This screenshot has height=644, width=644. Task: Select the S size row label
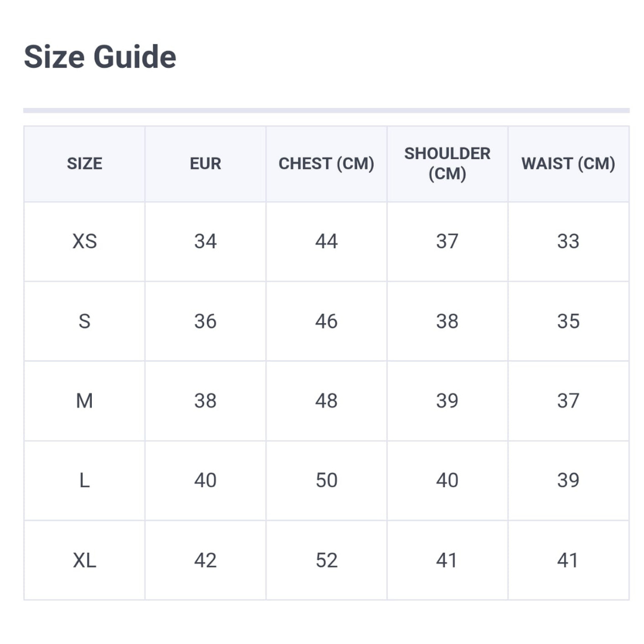[84, 321]
